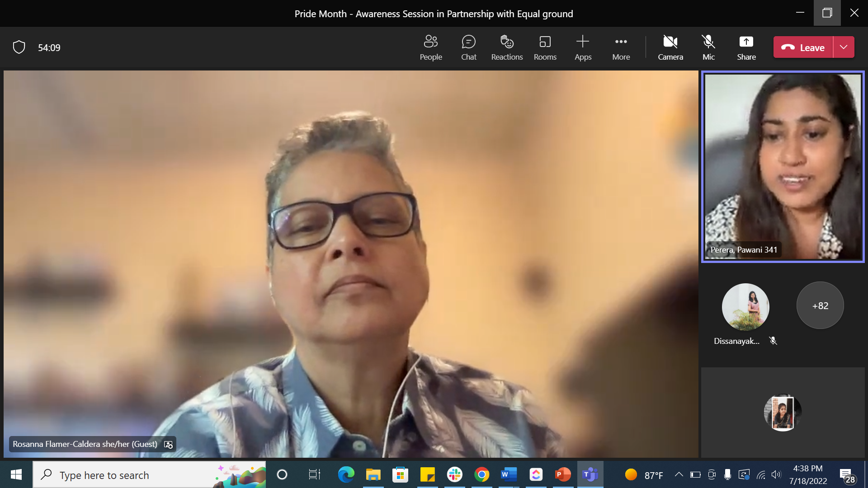Open Slack from the taskbar

(x=455, y=474)
